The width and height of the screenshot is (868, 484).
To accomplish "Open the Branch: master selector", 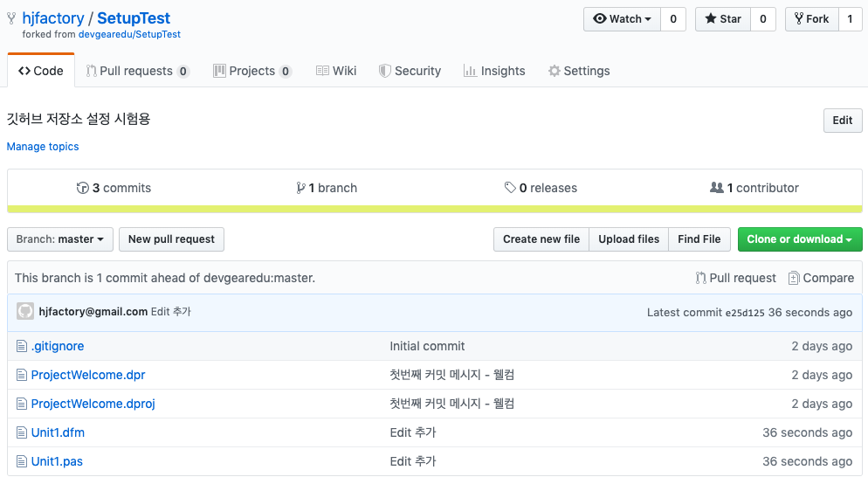I will click(59, 239).
